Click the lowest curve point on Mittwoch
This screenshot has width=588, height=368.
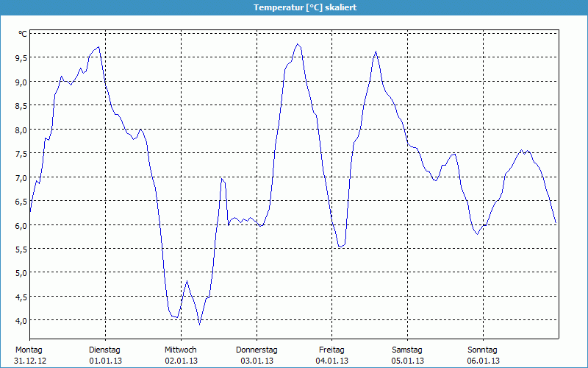coord(199,324)
